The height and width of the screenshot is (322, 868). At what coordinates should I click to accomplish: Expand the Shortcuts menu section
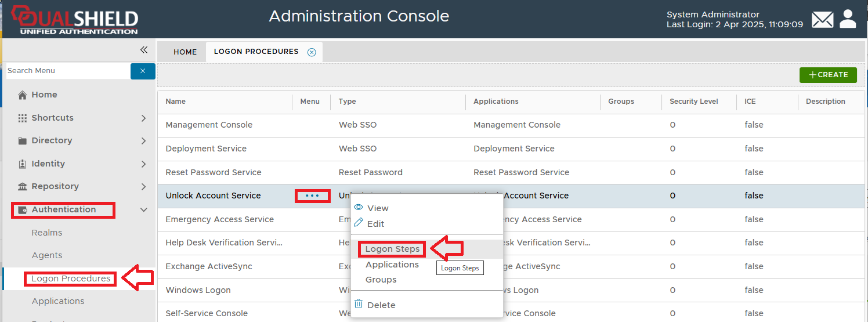click(x=143, y=118)
